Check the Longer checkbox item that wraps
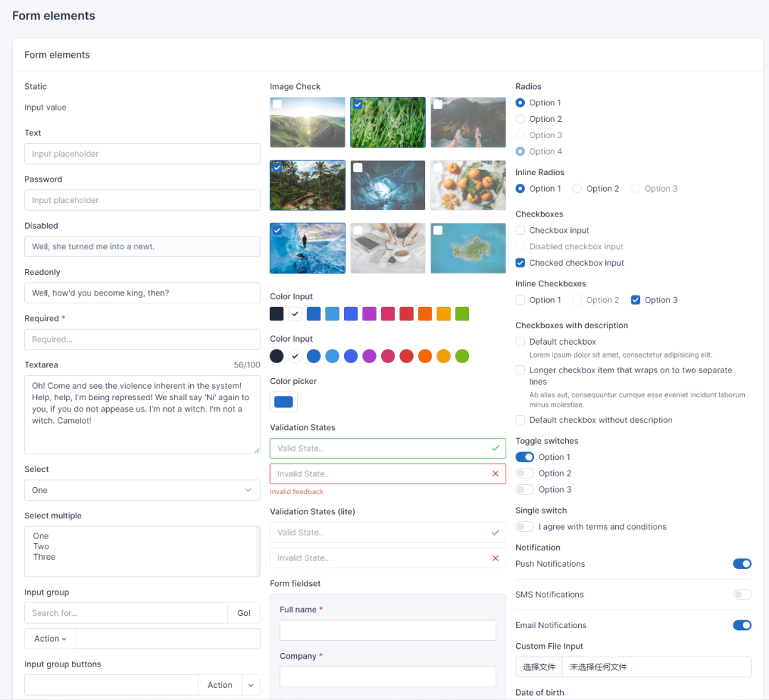 coord(520,370)
